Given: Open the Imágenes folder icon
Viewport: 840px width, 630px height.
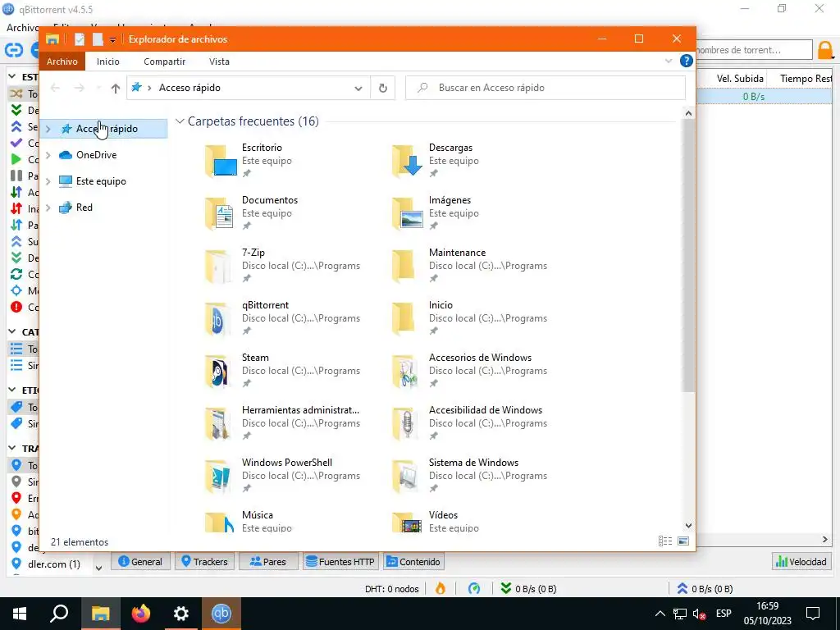Looking at the screenshot, I should point(408,212).
